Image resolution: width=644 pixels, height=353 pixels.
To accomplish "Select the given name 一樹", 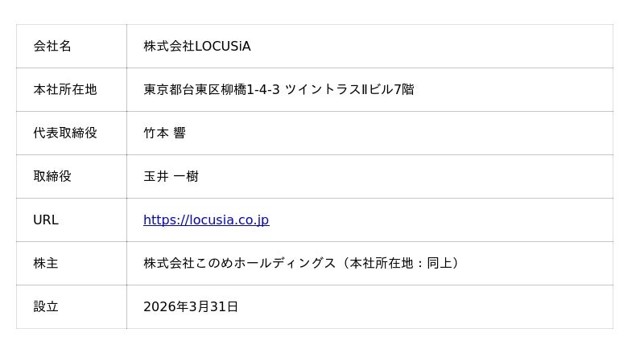I will pyautogui.click(x=186, y=176).
